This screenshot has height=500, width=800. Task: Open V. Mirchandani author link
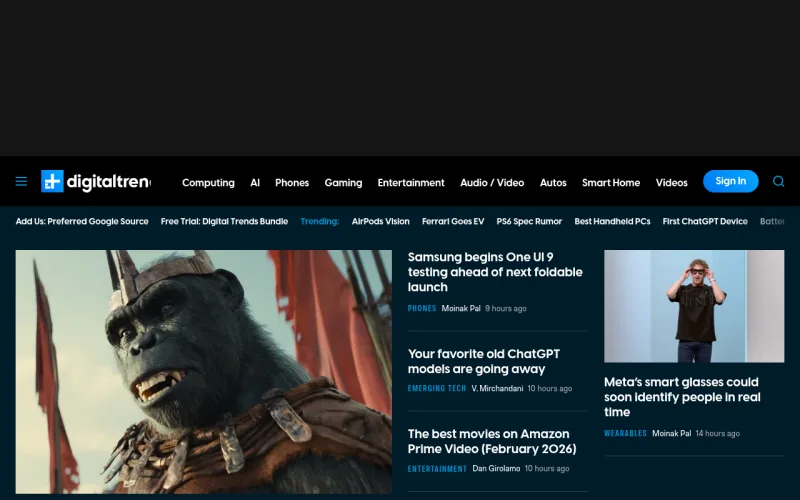coord(497,388)
